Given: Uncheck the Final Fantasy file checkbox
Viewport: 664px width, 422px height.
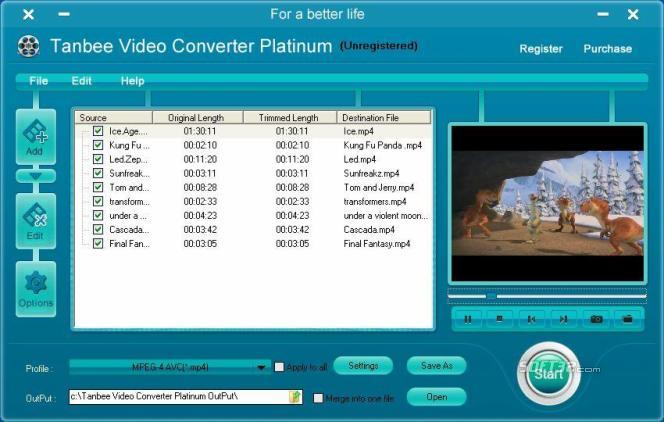Looking at the screenshot, I should (x=98, y=243).
